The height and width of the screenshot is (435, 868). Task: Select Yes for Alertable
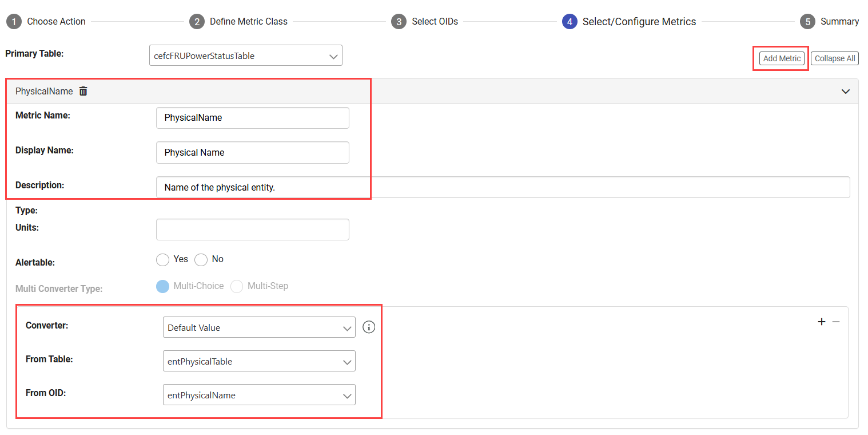163,260
